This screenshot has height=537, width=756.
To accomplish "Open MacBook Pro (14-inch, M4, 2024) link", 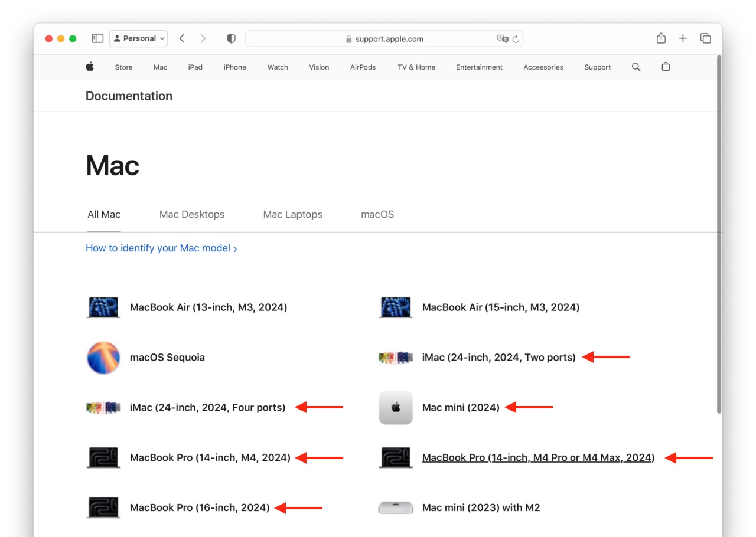I will click(210, 458).
